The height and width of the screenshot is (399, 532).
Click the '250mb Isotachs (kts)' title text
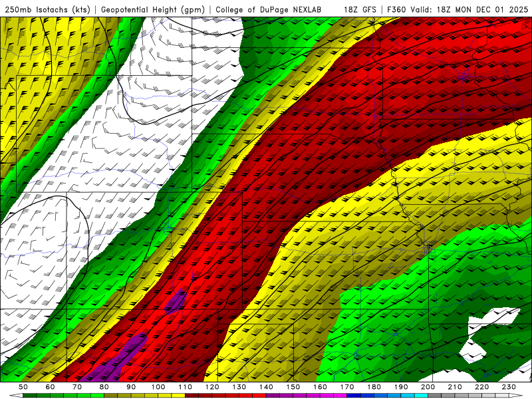(x=47, y=10)
